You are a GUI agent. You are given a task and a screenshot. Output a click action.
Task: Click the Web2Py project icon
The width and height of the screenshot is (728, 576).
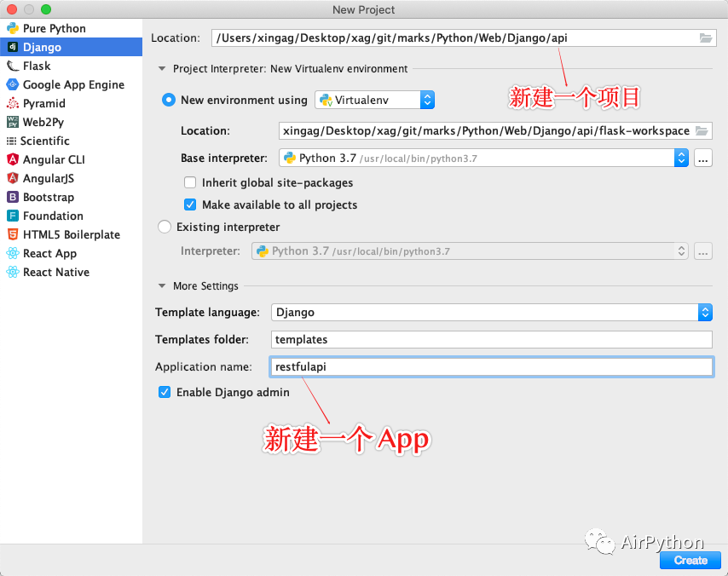[x=13, y=122]
